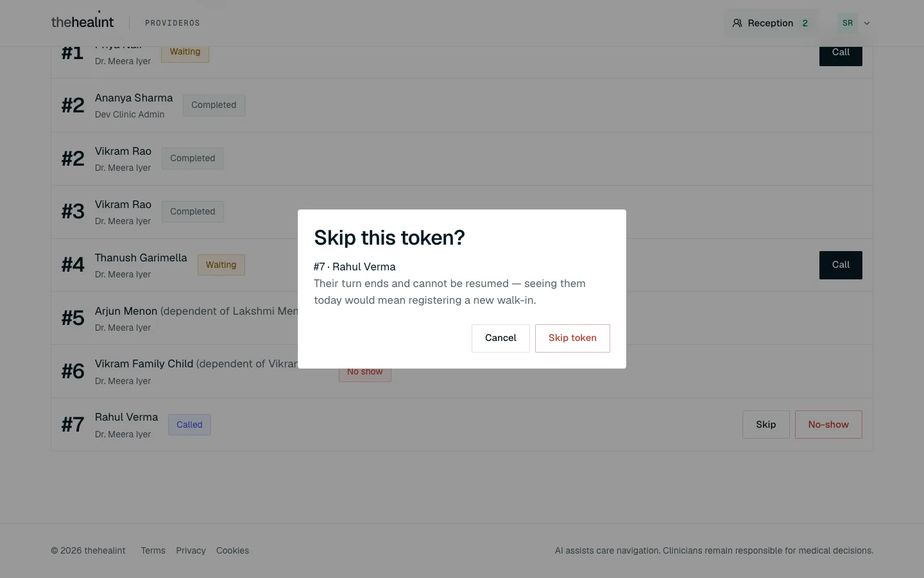Click the thehealint logo
Image resolution: width=924 pixels, height=578 pixels.
pos(82,22)
